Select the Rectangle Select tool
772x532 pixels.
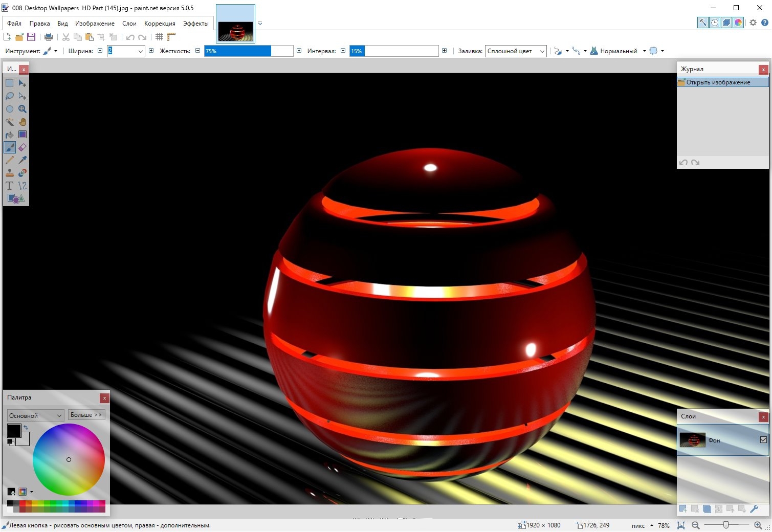tap(9, 83)
